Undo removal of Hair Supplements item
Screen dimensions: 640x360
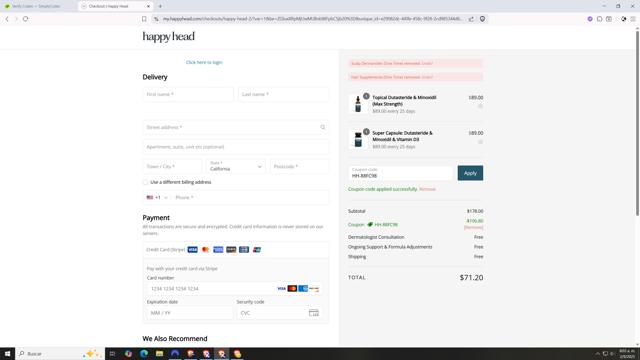coord(427,77)
